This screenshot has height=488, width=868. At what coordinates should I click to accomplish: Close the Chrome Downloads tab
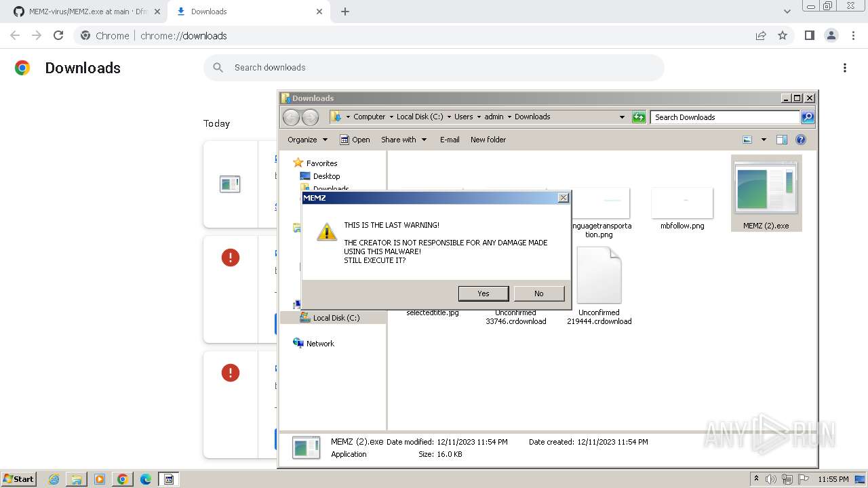click(x=319, y=12)
